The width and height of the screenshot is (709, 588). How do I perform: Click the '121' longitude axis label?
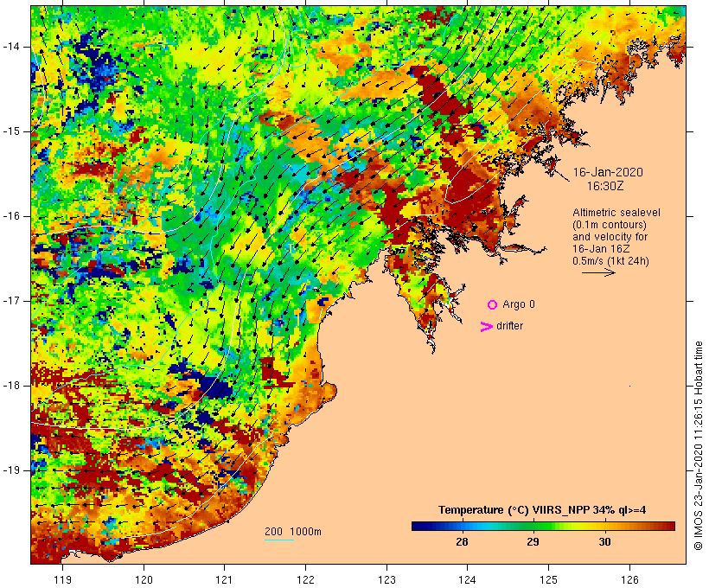[x=224, y=580]
